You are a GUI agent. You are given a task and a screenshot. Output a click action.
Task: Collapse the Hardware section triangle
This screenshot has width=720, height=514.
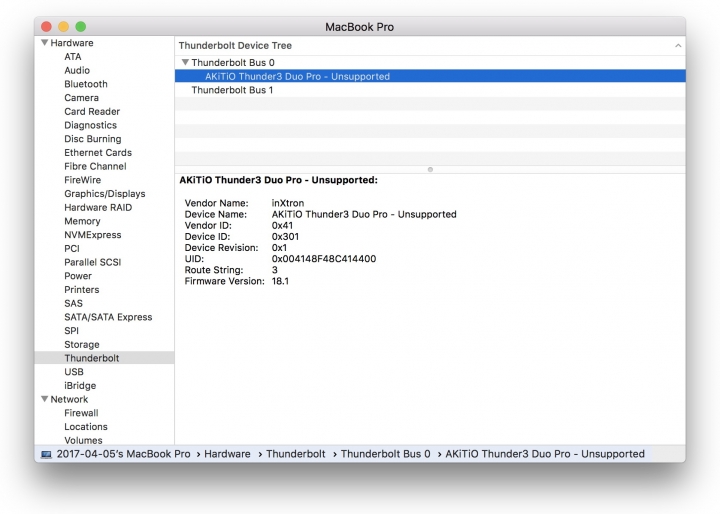[45, 43]
